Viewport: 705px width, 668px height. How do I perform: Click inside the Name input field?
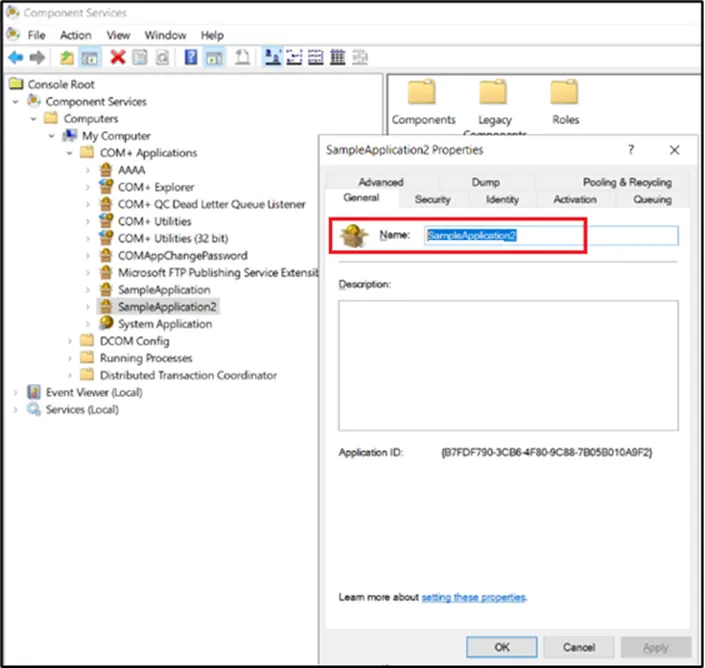point(551,236)
